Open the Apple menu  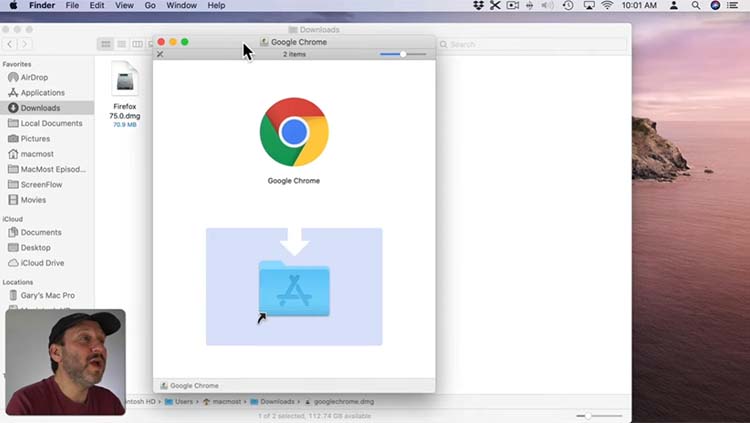point(13,5)
